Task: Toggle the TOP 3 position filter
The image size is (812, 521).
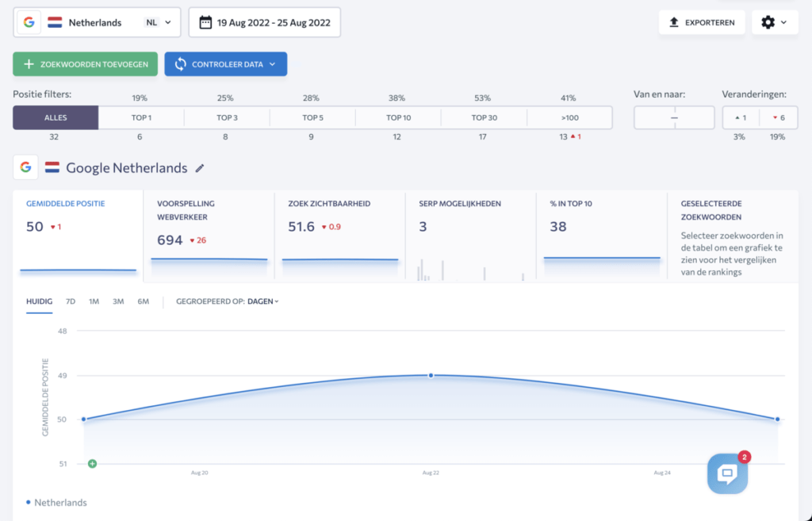Action: 227,117
